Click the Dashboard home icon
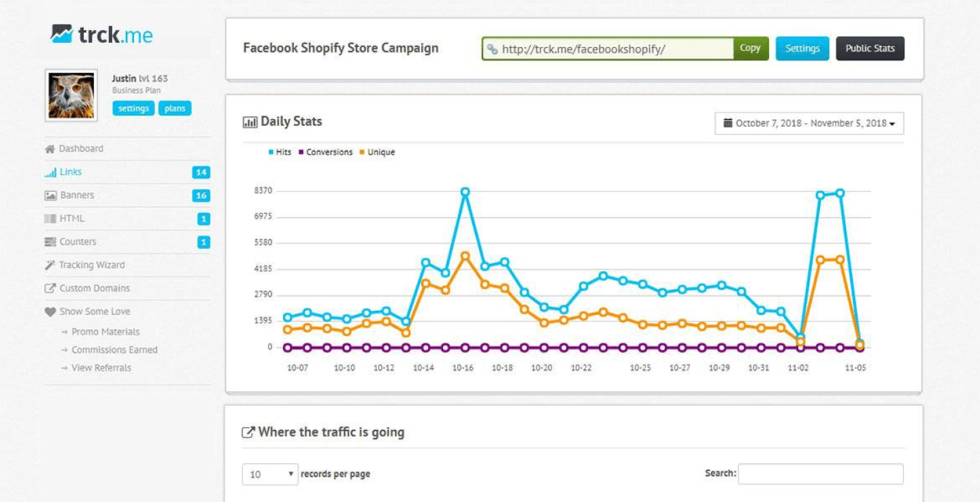980x502 pixels. pos(50,149)
